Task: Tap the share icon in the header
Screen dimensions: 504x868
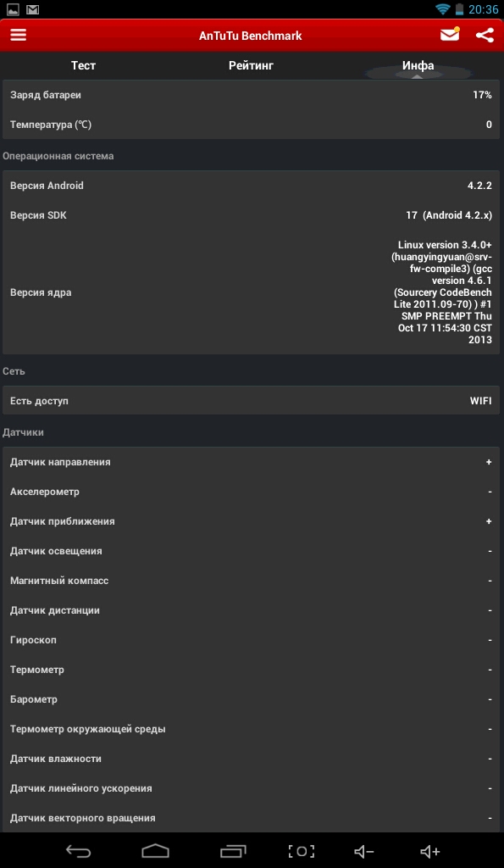Action: coord(485,35)
